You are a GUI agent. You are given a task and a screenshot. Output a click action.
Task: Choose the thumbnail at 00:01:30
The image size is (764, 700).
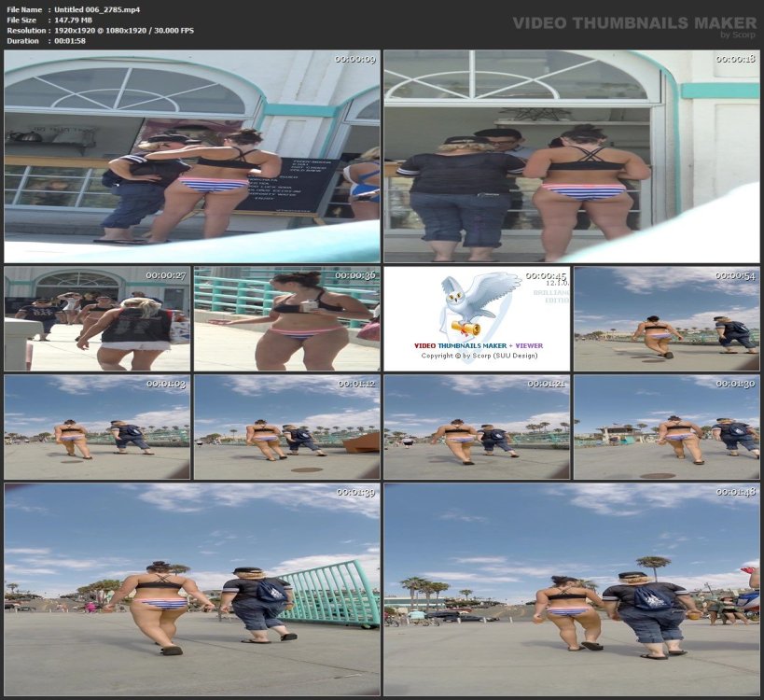pos(667,427)
